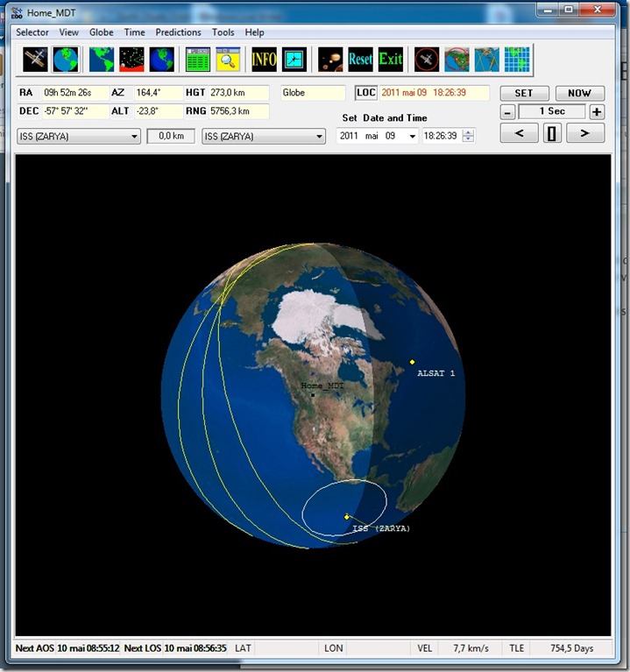Image resolution: width=630 pixels, height=672 pixels.
Task: Click the DEC value -57° 57' 32"
Action: pyautogui.click(x=75, y=111)
